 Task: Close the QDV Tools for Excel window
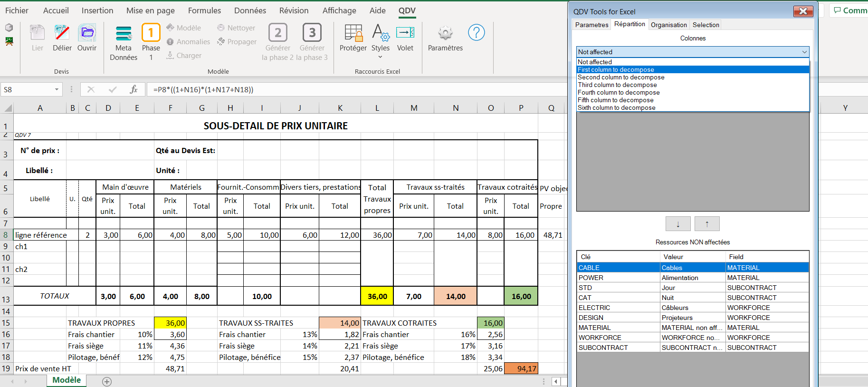click(803, 11)
